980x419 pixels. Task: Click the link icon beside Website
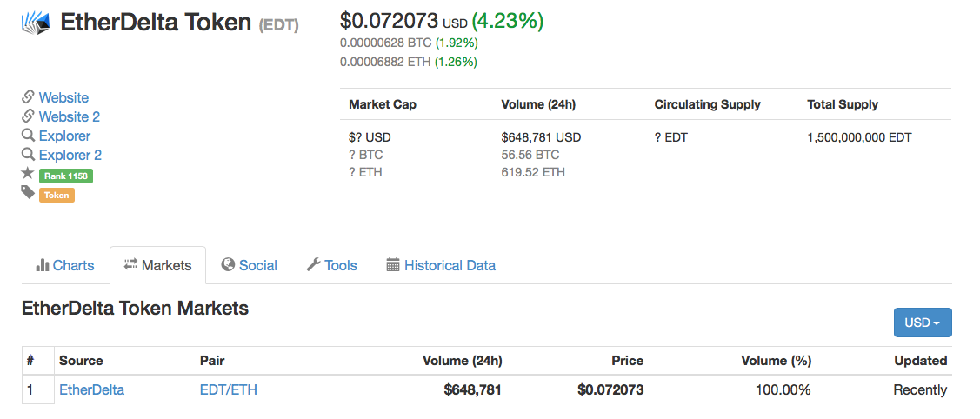click(28, 97)
